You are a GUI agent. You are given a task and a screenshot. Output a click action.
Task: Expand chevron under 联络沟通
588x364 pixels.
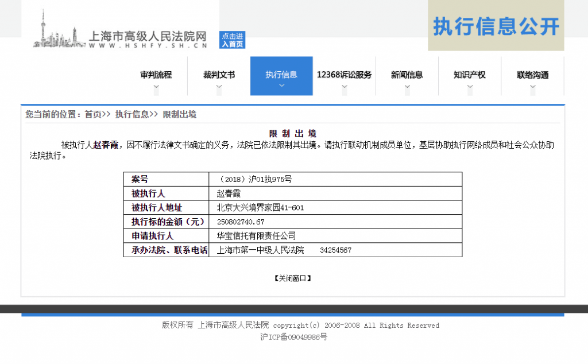[532, 87]
